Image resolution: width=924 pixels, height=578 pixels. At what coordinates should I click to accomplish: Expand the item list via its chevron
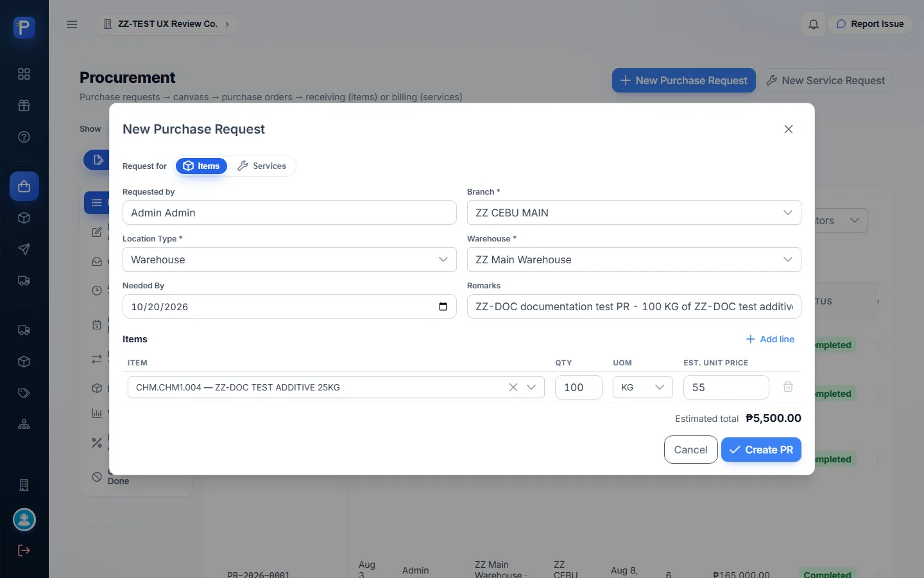pyautogui.click(x=531, y=387)
